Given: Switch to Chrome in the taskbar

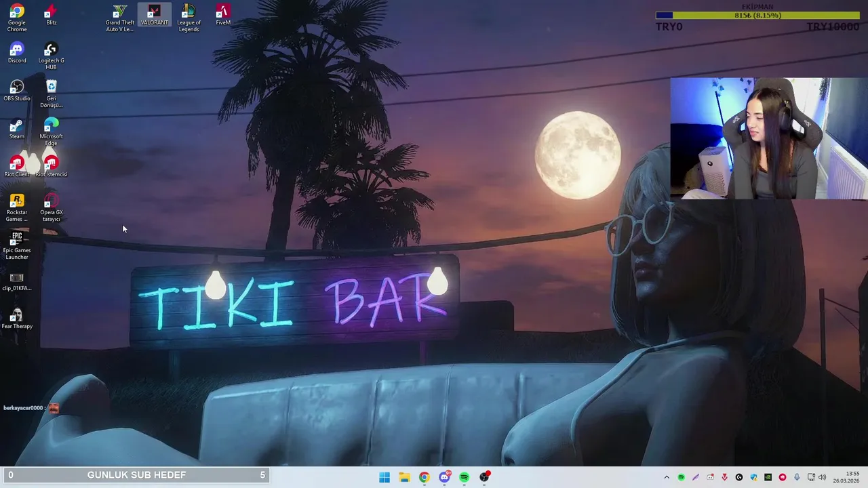Looking at the screenshot, I should 424,477.
